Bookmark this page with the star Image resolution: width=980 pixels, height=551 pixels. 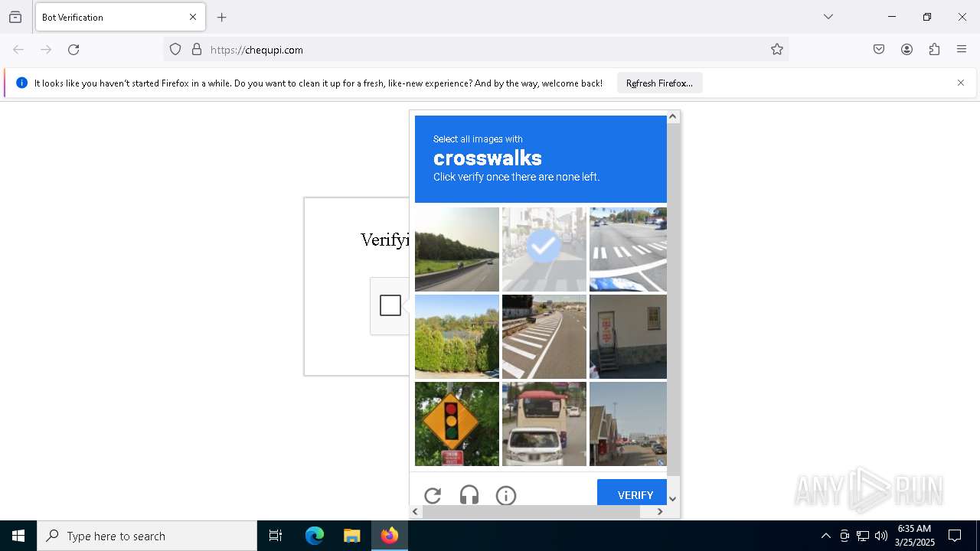[777, 50]
